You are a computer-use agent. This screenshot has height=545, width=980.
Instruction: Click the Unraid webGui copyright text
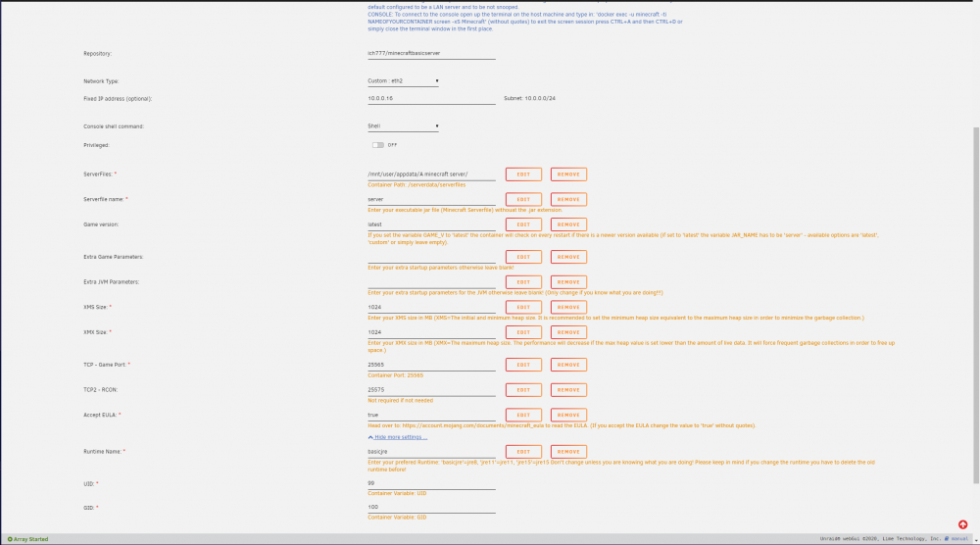[880, 539]
